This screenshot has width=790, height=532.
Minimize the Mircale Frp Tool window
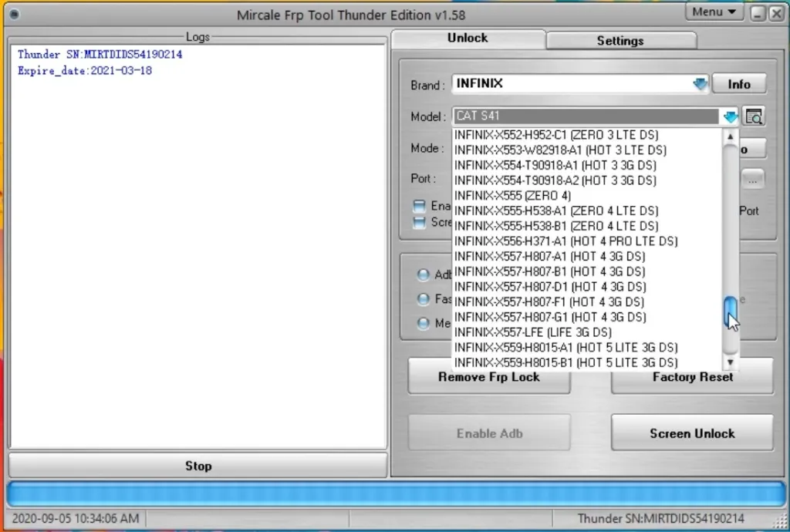coord(758,13)
